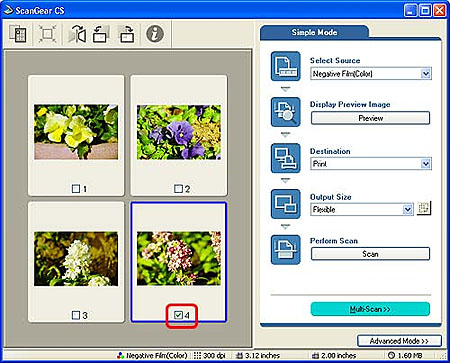450x363 pixels.
Task: Click the Select Source step icon
Action: (286, 66)
